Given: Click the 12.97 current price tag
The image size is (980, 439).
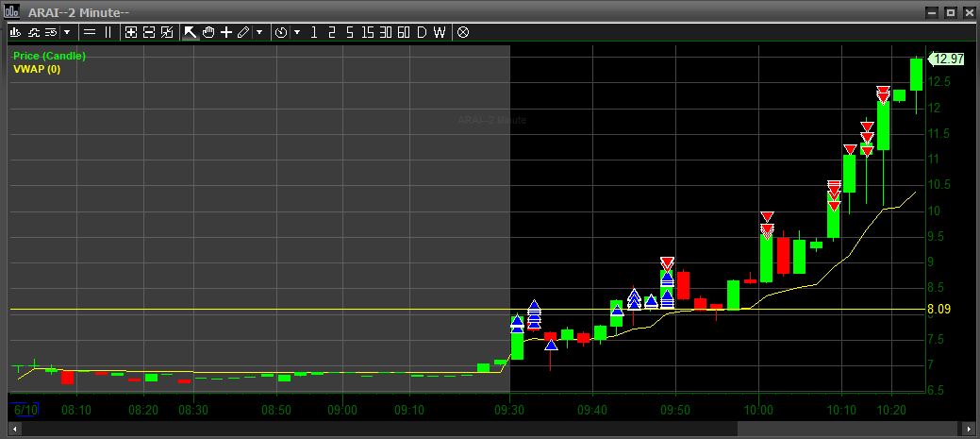Looking at the screenshot, I should pyautogui.click(x=948, y=59).
